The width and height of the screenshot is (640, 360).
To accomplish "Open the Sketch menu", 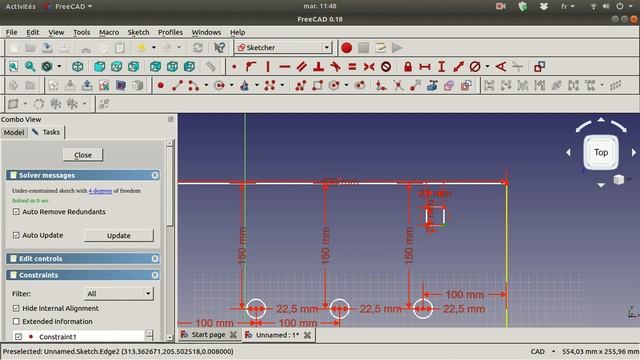I will coord(138,32).
